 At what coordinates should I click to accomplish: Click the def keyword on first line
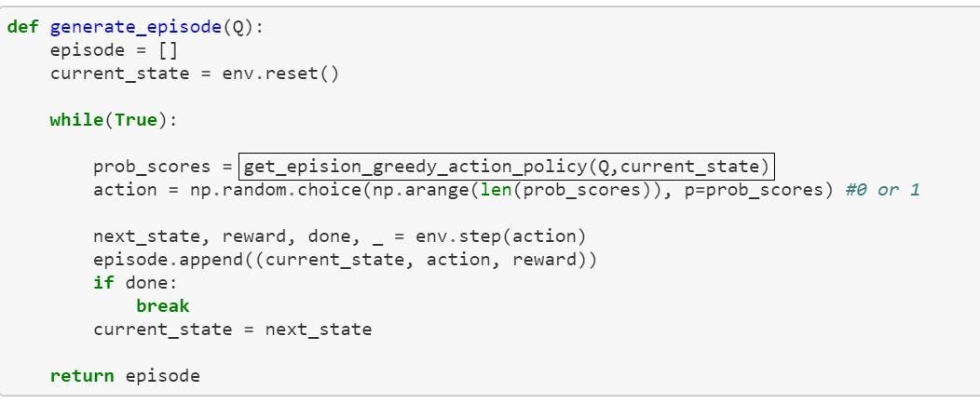(x=23, y=28)
